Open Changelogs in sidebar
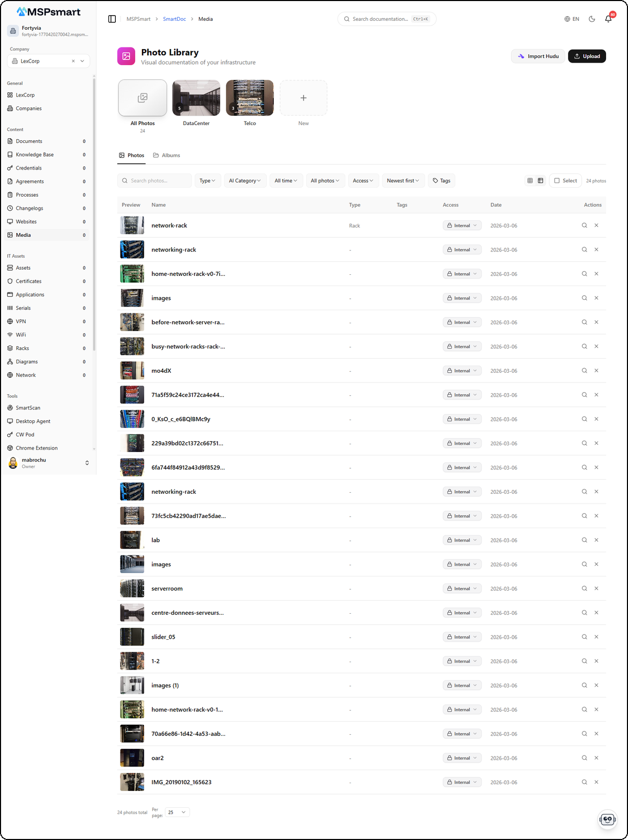This screenshot has width=628, height=840. coord(47,208)
